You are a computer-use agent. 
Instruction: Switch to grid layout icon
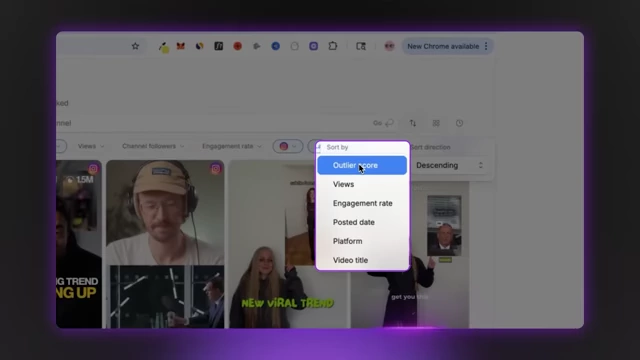436,123
